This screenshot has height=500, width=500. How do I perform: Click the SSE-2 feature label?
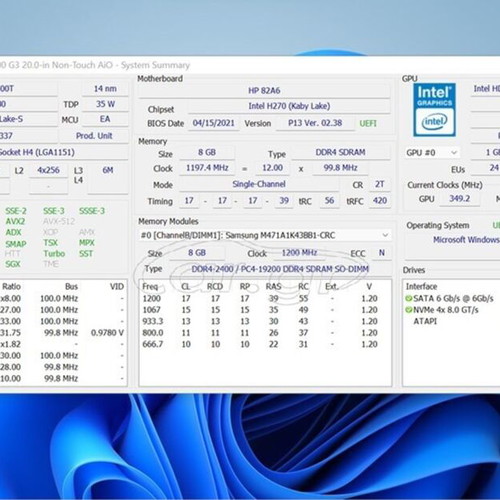[x=16, y=211]
